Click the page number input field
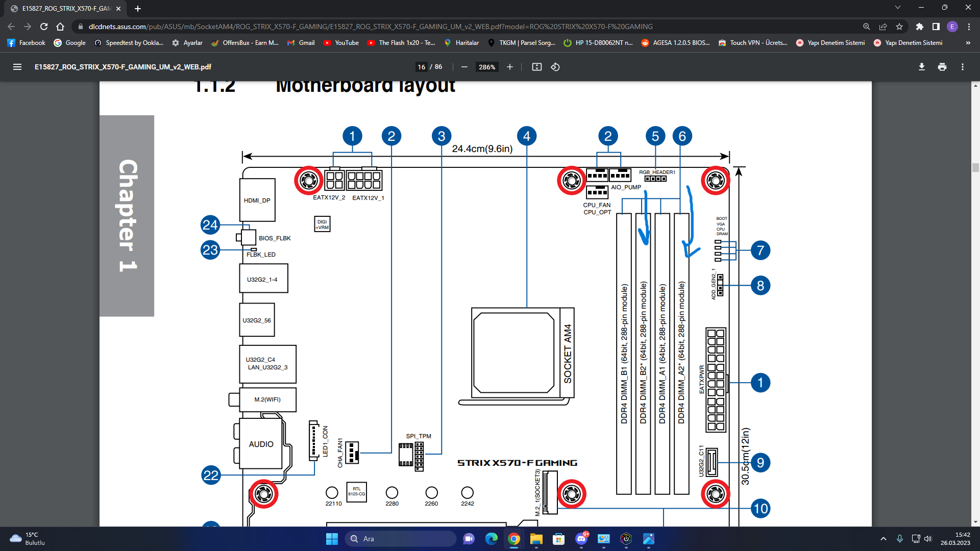 pyautogui.click(x=421, y=67)
